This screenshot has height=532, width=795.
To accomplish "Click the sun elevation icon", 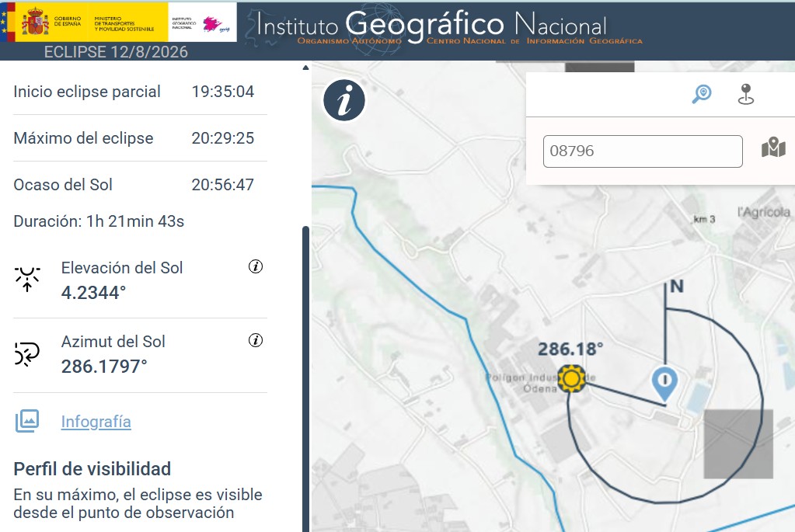I will pyautogui.click(x=27, y=279).
